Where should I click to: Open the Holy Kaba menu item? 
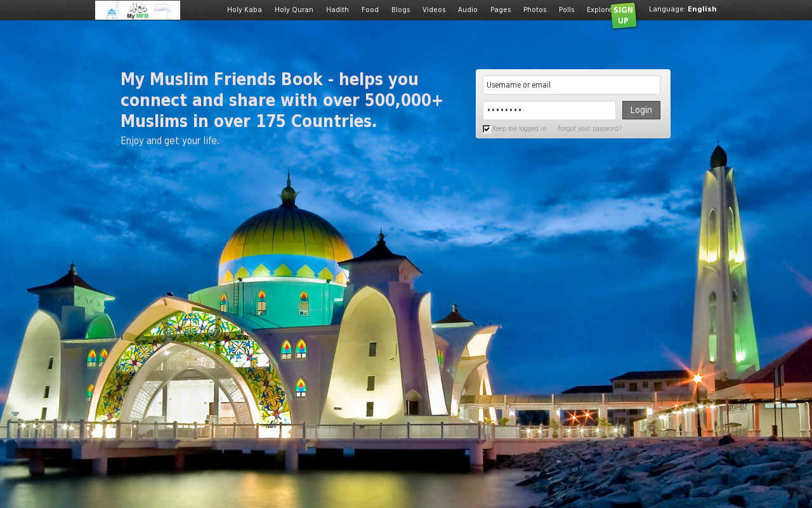pyautogui.click(x=244, y=10)
